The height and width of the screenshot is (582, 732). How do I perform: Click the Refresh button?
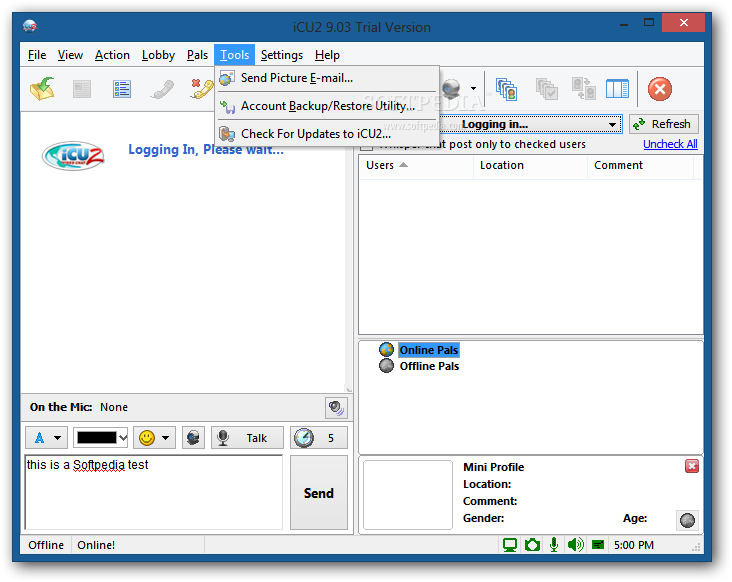(663, 124)
